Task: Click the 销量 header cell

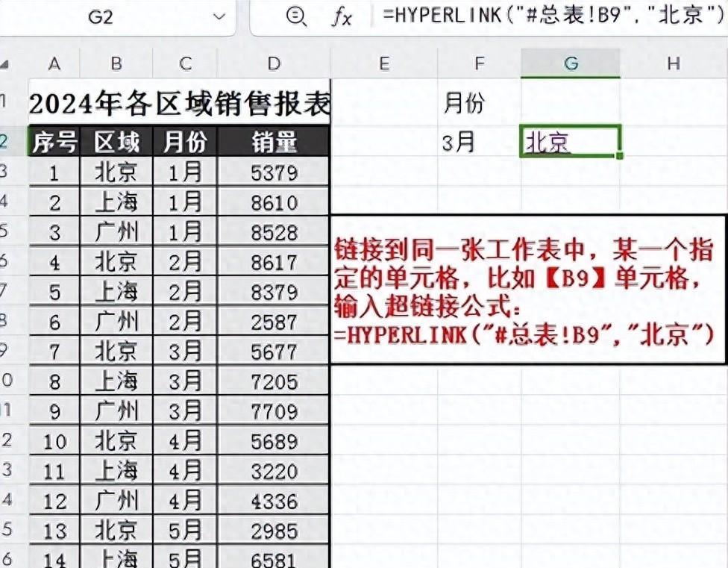Action: (x=274, y=142)
